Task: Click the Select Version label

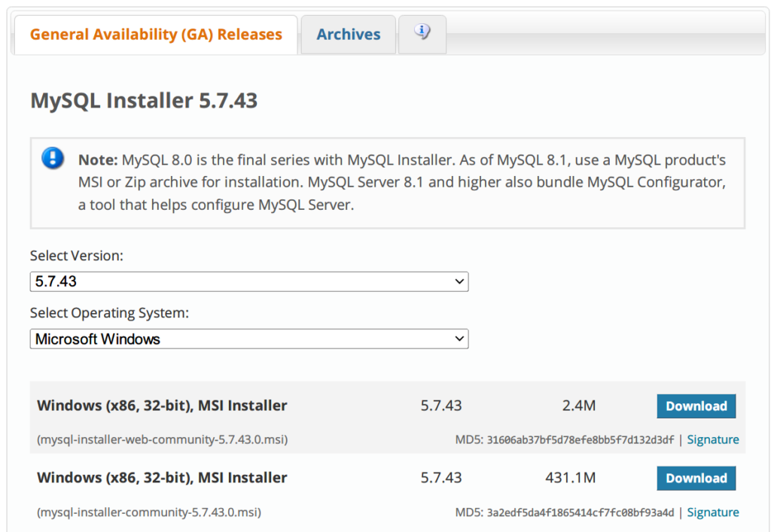Action: click(77, 255)
